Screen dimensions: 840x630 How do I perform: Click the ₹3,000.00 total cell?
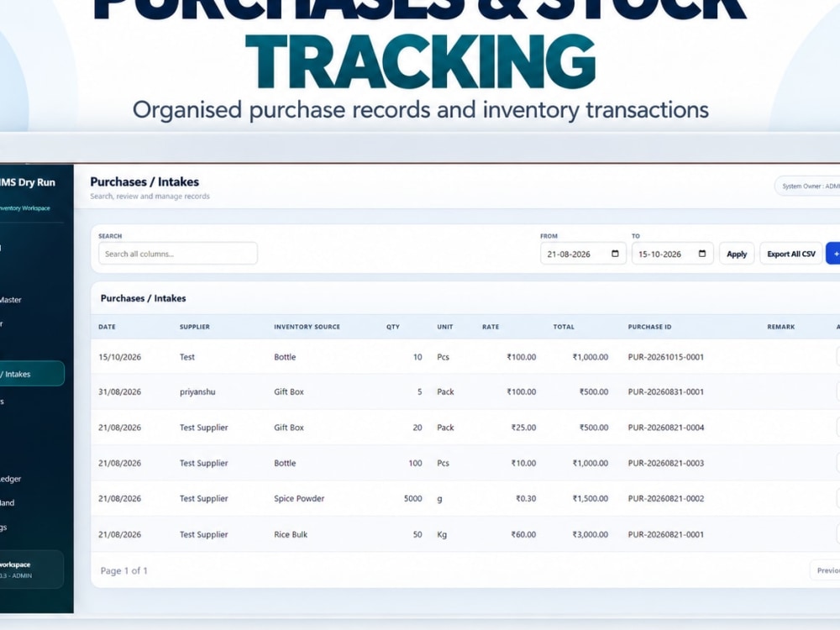click(x=591, y=534)
